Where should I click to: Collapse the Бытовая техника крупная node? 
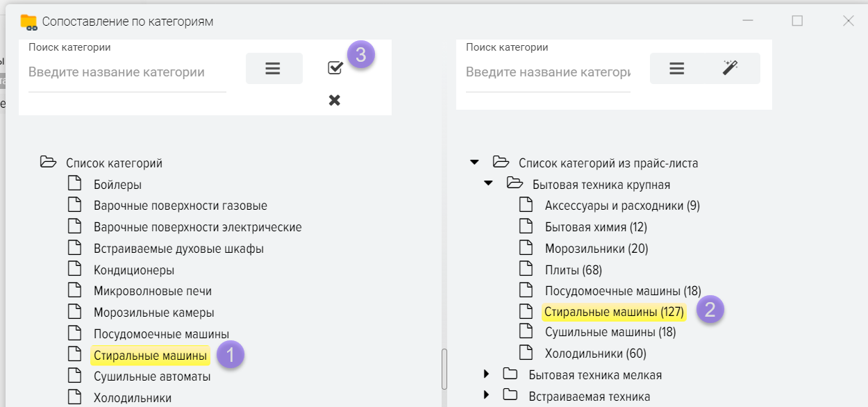tap(489, 184)
